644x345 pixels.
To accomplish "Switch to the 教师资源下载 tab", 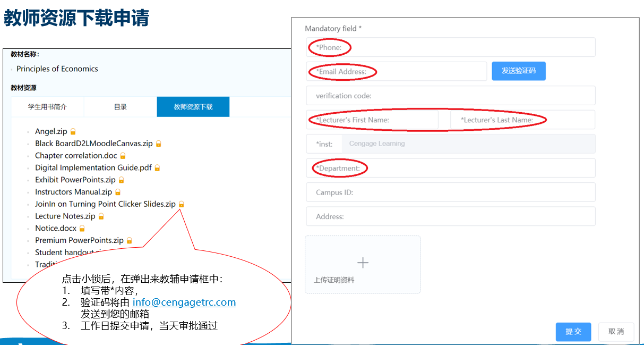I will 193,107.
